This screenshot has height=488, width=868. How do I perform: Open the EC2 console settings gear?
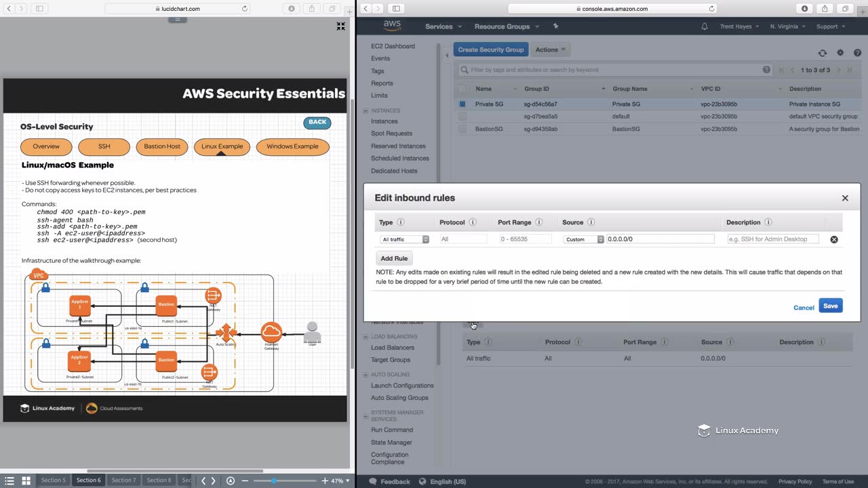840,53
